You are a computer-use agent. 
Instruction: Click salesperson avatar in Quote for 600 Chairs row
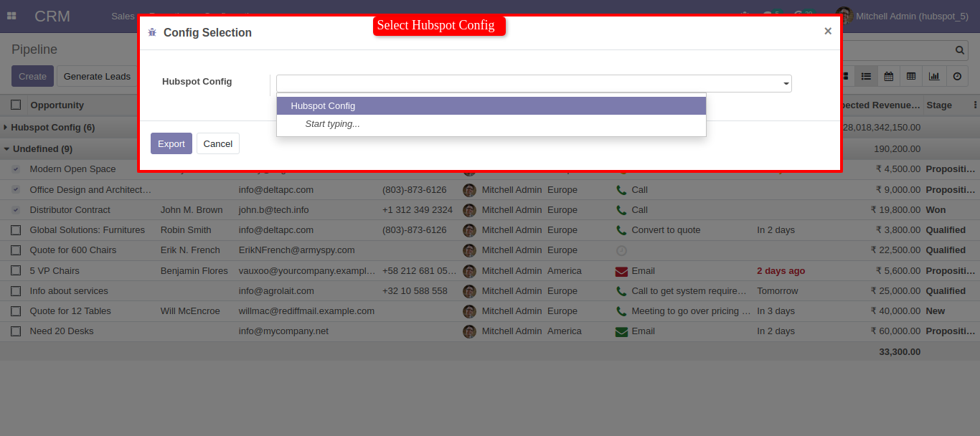point(469,250)
